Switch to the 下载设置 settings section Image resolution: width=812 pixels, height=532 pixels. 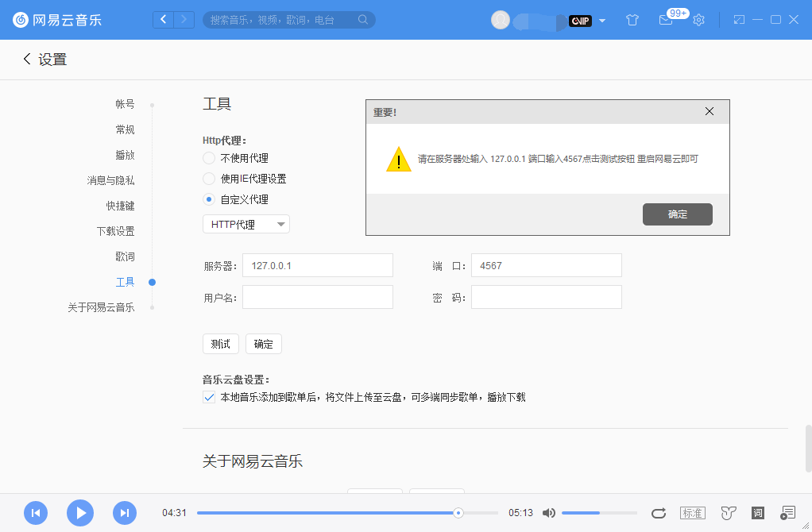tap(117, 230)
